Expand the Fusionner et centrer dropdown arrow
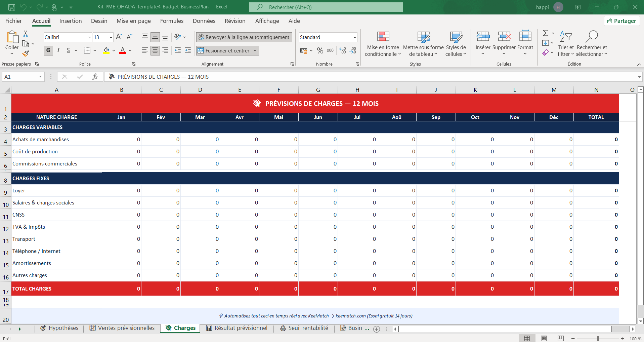This screenshot has height=342, width=644. pos(255,51)
